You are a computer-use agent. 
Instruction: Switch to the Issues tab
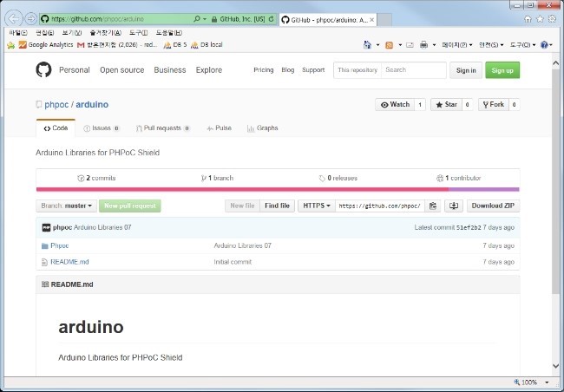(102, 127)
